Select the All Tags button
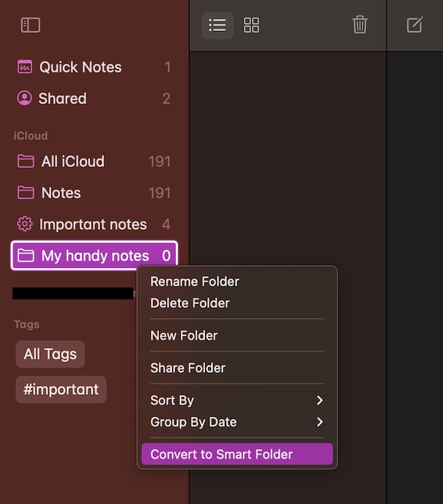The image size is (443, 504). coord(50,354)
